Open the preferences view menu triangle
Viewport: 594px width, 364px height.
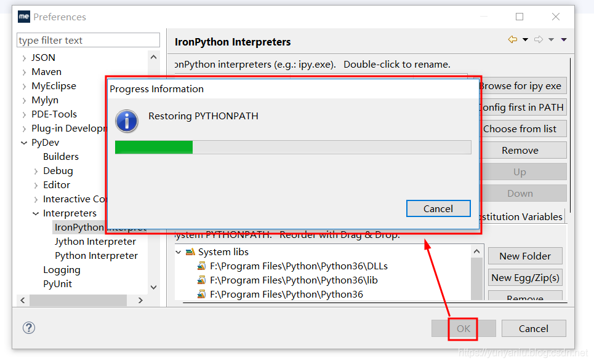(x=564, y=40)
